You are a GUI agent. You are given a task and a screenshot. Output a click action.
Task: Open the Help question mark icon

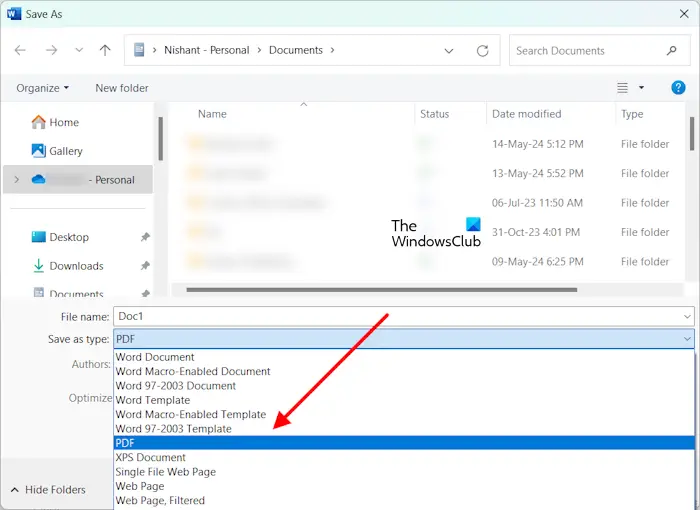click(678, 88)
